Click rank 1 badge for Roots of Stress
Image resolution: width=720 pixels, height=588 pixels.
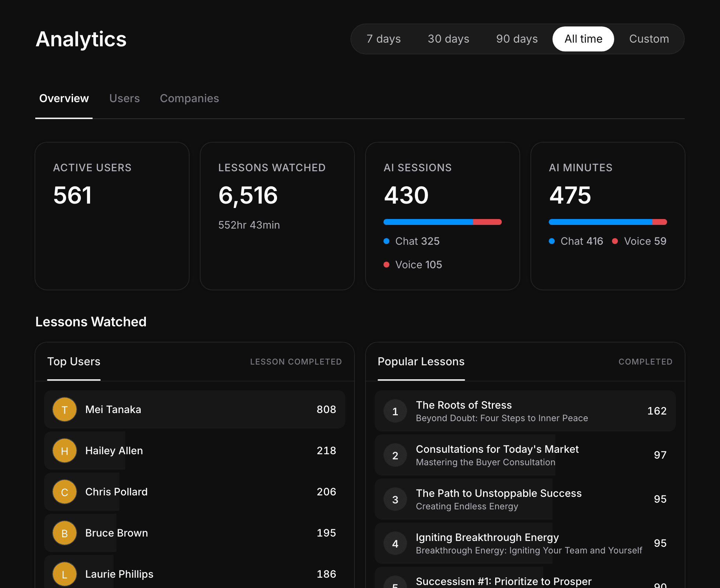tap(395, 411)
